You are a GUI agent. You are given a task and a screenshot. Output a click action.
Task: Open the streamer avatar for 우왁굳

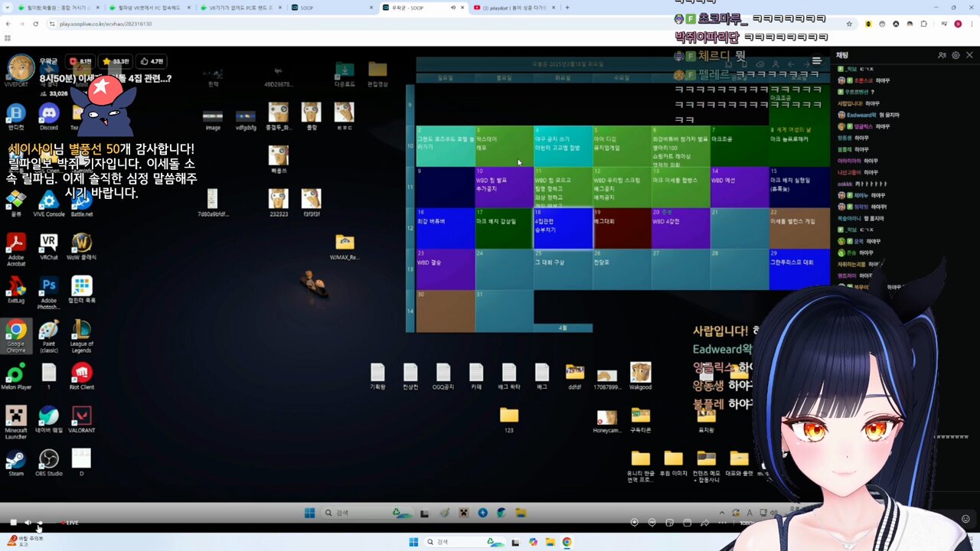point(21,67)
